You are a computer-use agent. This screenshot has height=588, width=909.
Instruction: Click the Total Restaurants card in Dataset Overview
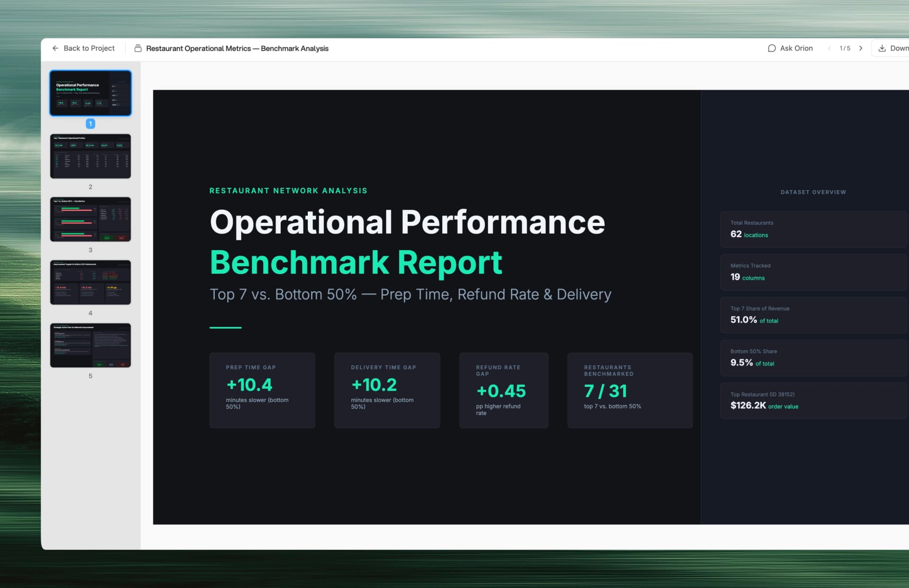point(813,229)
